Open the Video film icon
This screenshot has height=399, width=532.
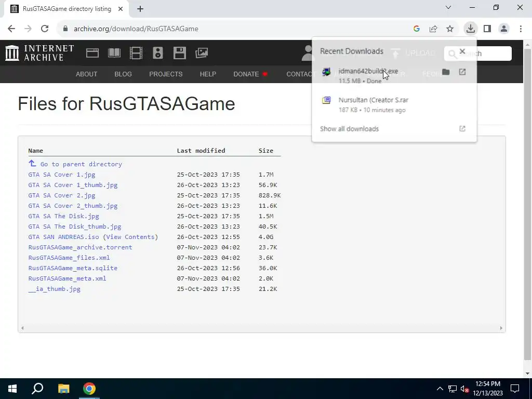pos(136,53)
